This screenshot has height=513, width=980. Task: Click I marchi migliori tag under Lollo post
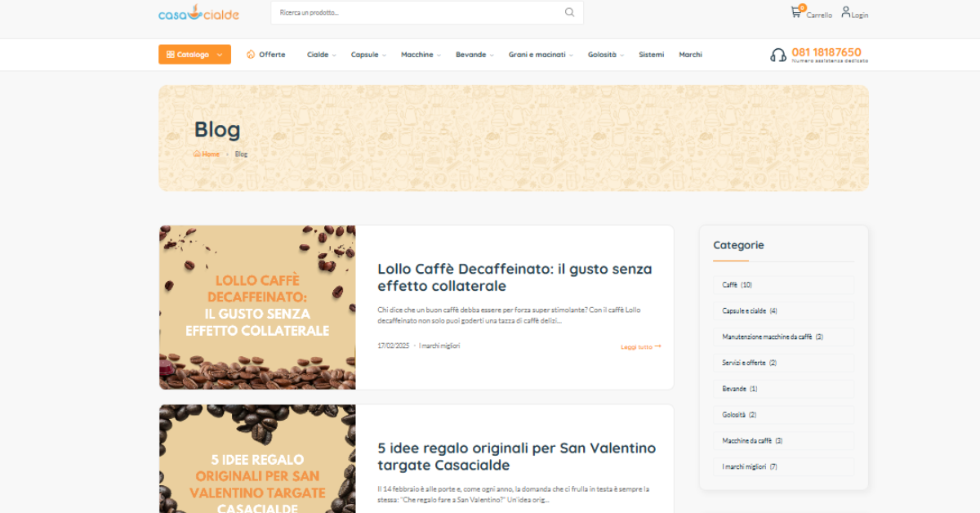(439, 346)
